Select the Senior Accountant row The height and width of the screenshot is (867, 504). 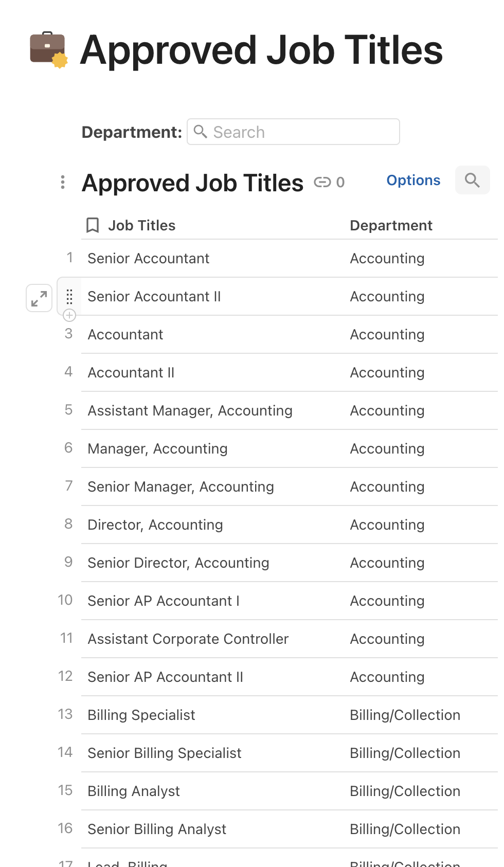tap(148, 258)
